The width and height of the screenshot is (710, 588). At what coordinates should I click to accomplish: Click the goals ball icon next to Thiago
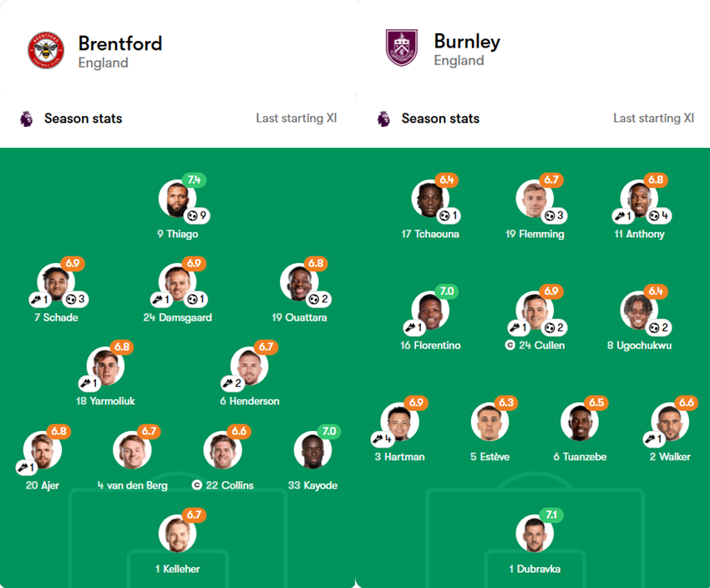[191, 217]
